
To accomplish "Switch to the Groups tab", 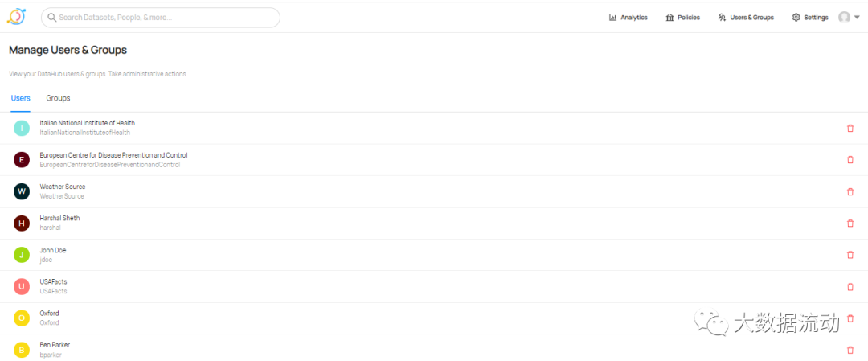I will tap(58, 98).
